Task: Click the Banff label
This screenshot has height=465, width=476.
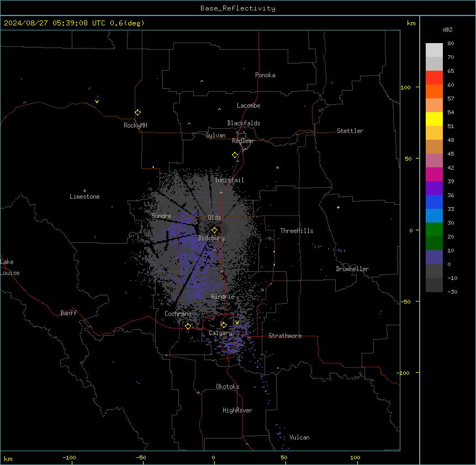Action: pos(68,313)
